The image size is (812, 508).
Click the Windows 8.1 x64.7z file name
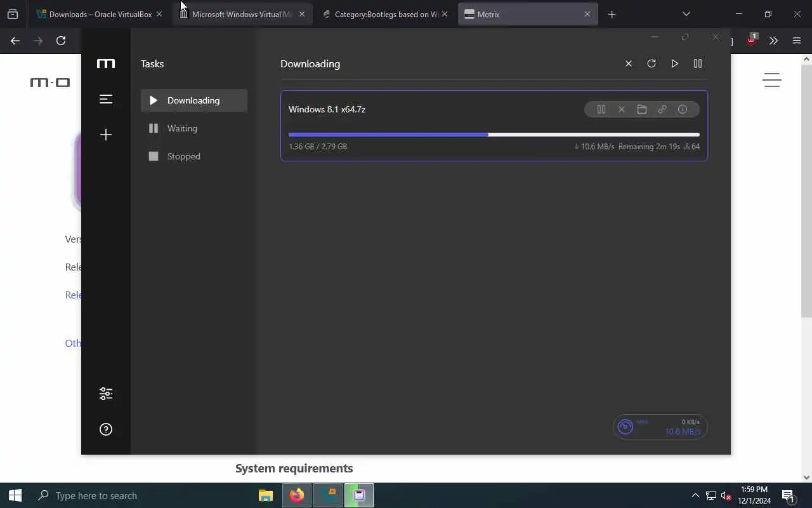(327, 109)
